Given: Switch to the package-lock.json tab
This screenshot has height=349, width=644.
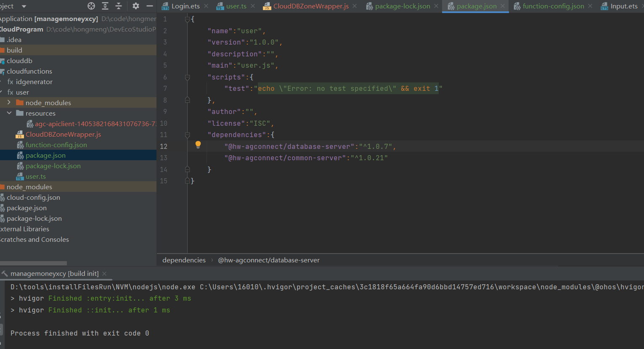Looking at the screenshot, I should [x=403, y=6].
